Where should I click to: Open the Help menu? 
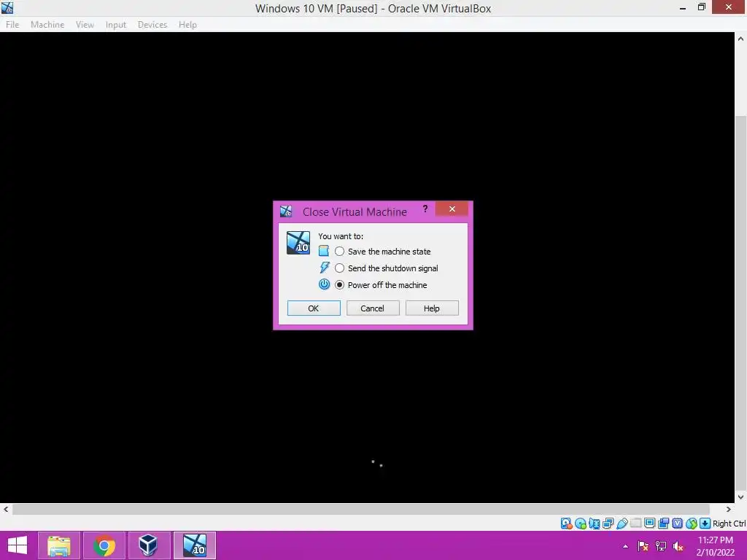click(187, 24)
